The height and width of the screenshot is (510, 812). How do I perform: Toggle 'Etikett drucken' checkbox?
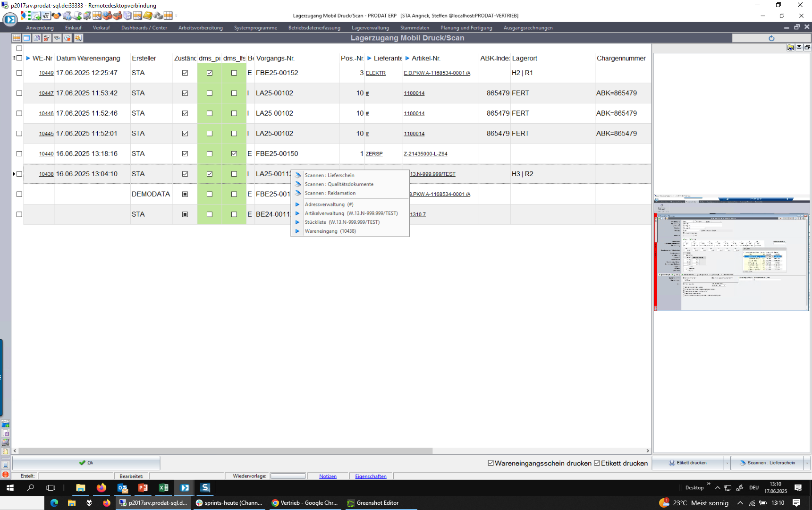(597, 463)
